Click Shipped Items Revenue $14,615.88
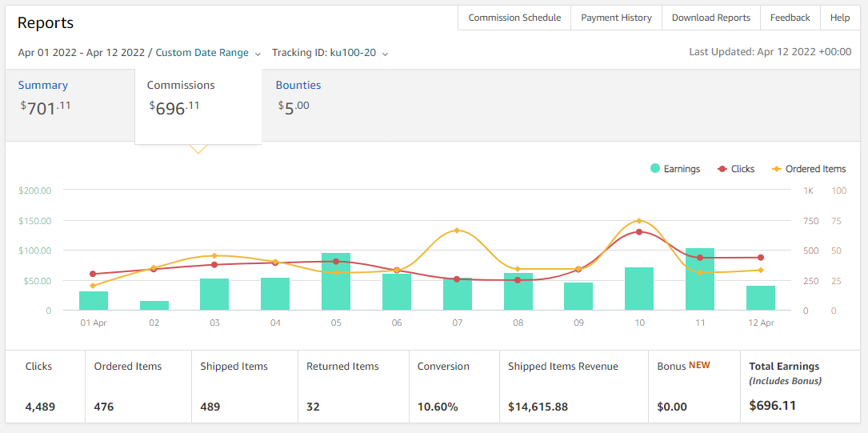 (538, 407)
